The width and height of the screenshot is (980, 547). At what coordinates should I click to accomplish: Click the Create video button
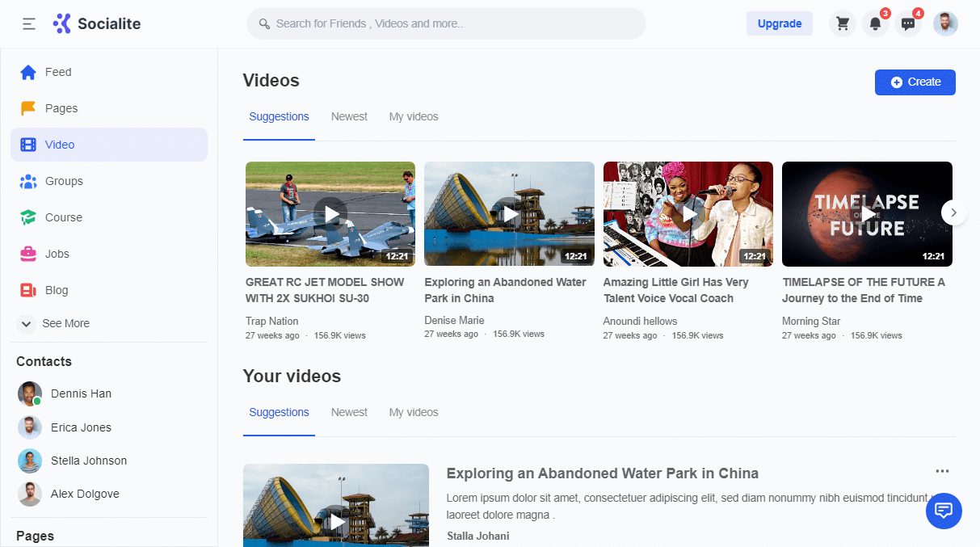pyautogui.click(x=915, y=82)
